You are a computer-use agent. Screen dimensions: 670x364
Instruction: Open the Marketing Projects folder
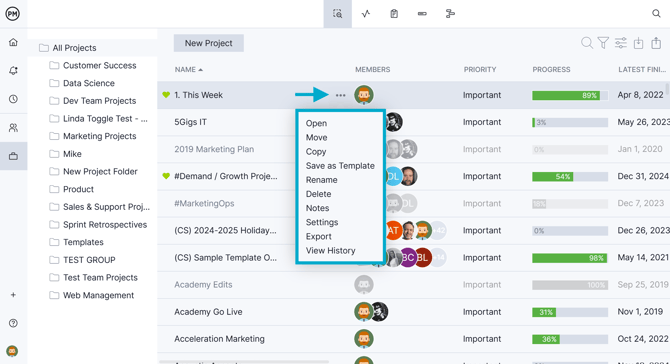93,136
